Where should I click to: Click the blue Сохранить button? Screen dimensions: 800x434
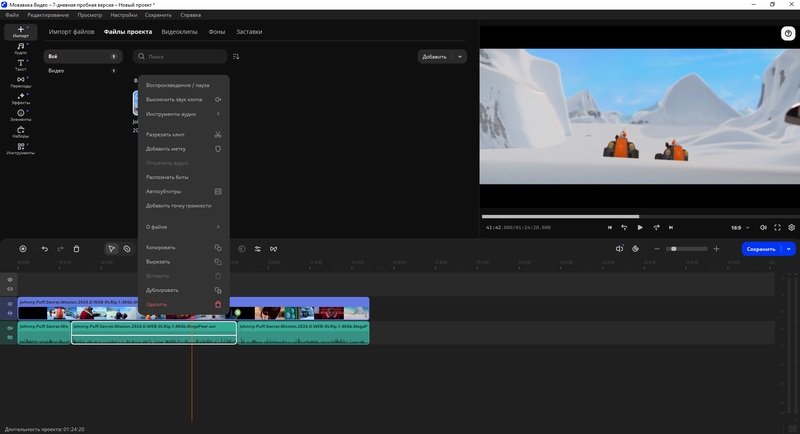click(x=761, y=249)
